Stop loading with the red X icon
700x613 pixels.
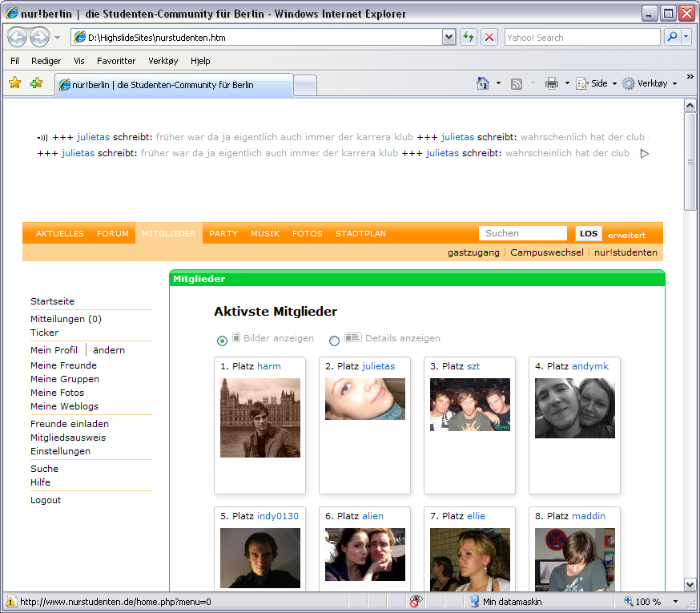(489, 37)
